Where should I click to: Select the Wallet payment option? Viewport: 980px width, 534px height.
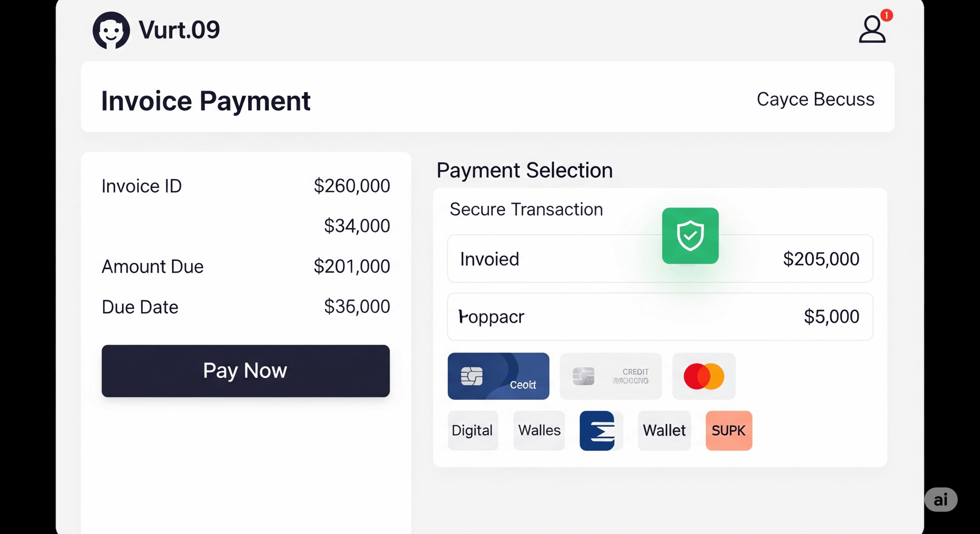coord(664,431)
